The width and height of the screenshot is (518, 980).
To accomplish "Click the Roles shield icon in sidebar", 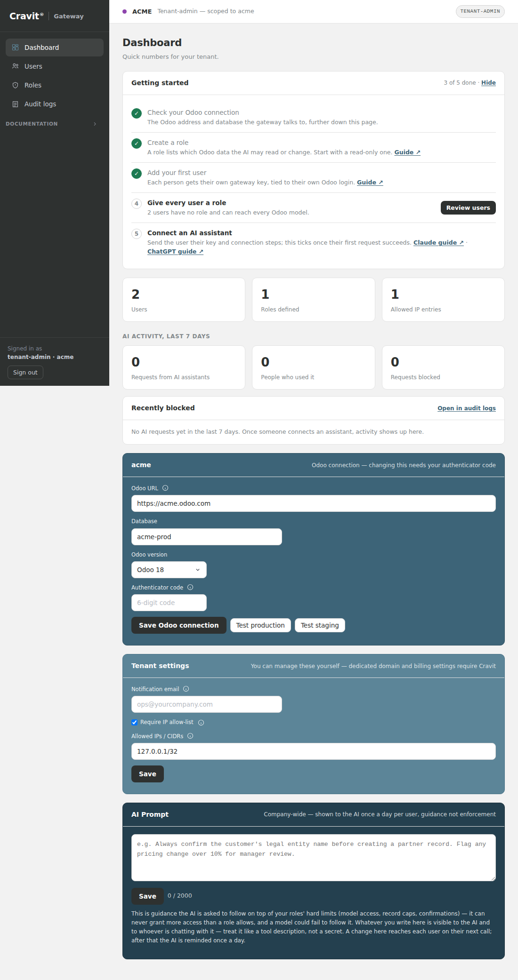I will pyautogui.click(x=16, y=85).
